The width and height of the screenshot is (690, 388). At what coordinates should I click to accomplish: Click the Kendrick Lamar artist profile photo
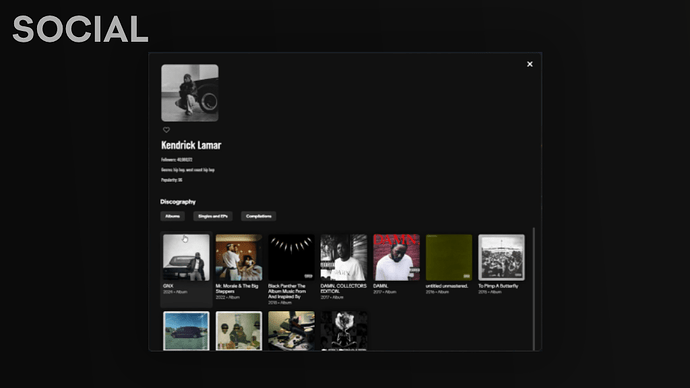pos(190,93)
